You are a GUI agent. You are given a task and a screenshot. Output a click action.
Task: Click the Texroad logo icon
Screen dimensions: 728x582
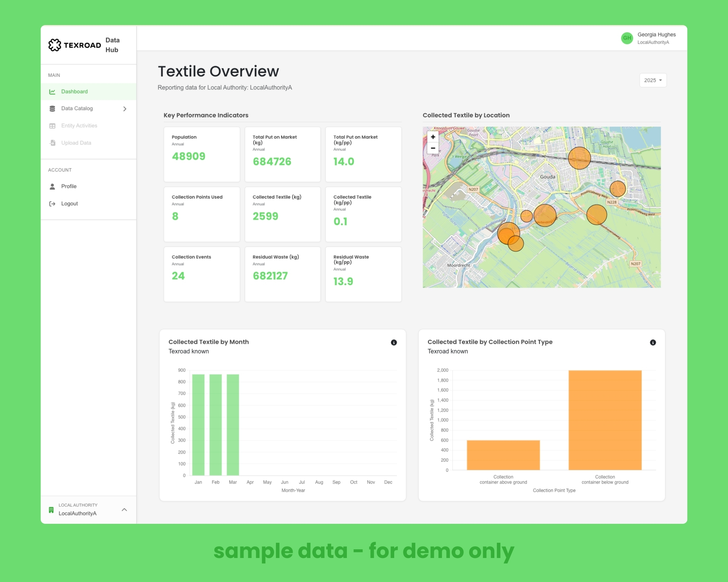click(55, 45)
